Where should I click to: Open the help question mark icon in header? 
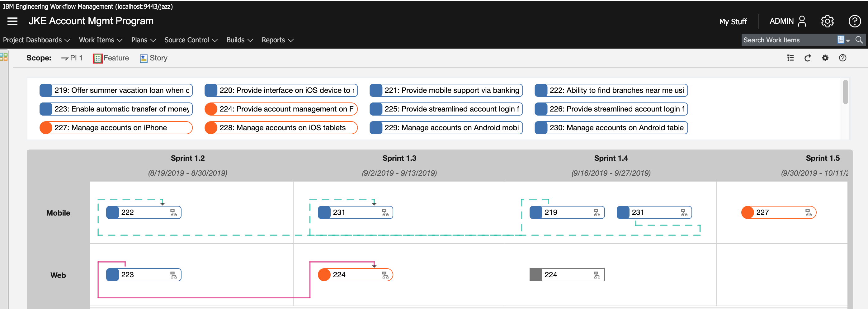click(x=854, y=21)
